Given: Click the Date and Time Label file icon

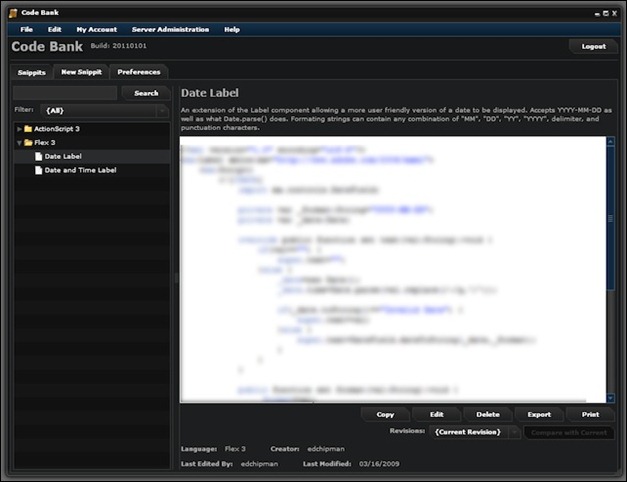Looking at the screenshot, I should point(39,171).
